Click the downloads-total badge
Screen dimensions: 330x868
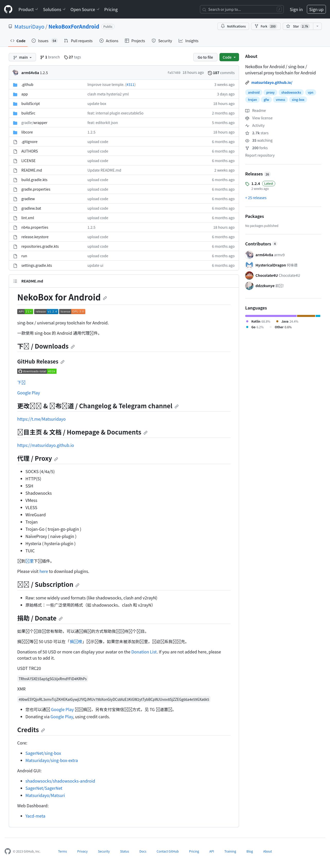coord(37,371)
